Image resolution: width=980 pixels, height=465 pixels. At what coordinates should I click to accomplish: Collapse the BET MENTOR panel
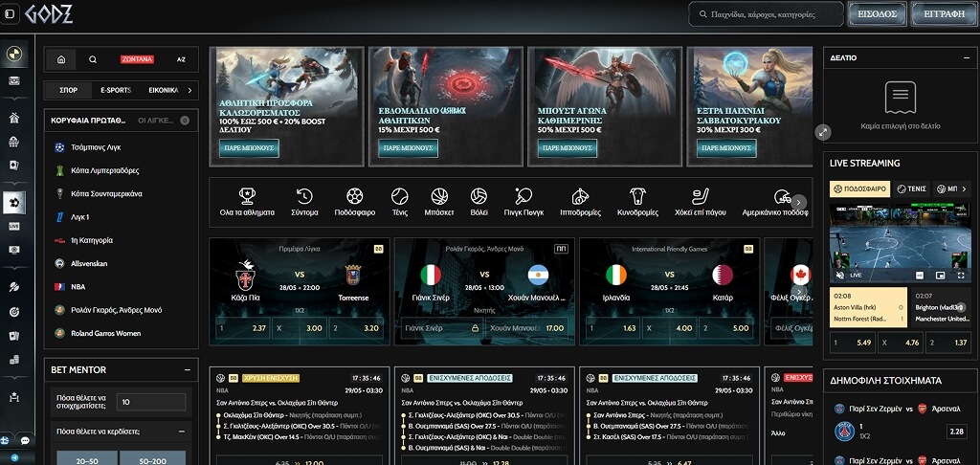(187, 370)
